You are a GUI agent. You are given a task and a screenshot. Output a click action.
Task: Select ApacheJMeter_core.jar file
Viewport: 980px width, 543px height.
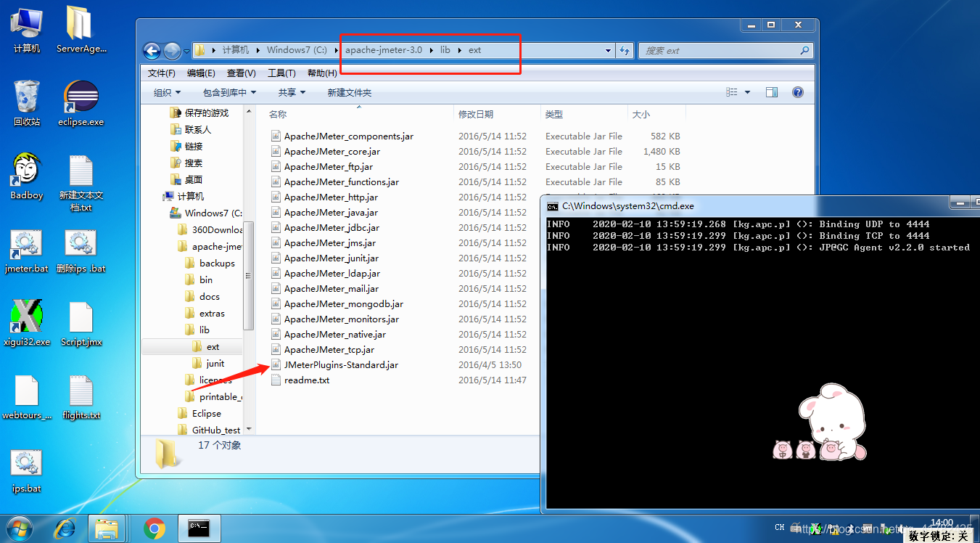[x=332, y=151]
